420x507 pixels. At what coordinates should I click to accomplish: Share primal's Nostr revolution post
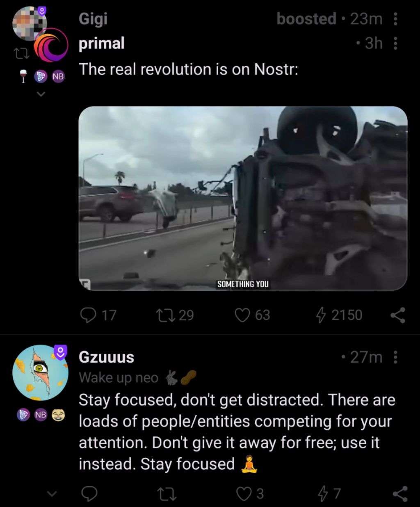397,315
